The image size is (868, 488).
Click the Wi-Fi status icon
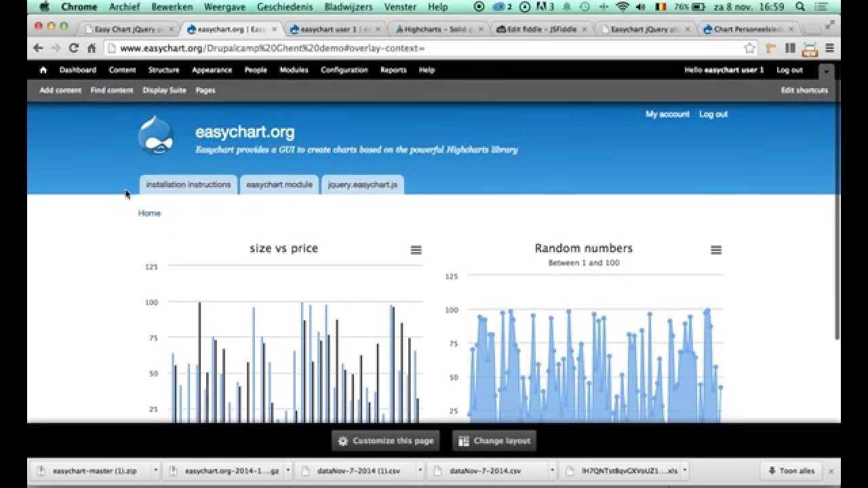622,7
